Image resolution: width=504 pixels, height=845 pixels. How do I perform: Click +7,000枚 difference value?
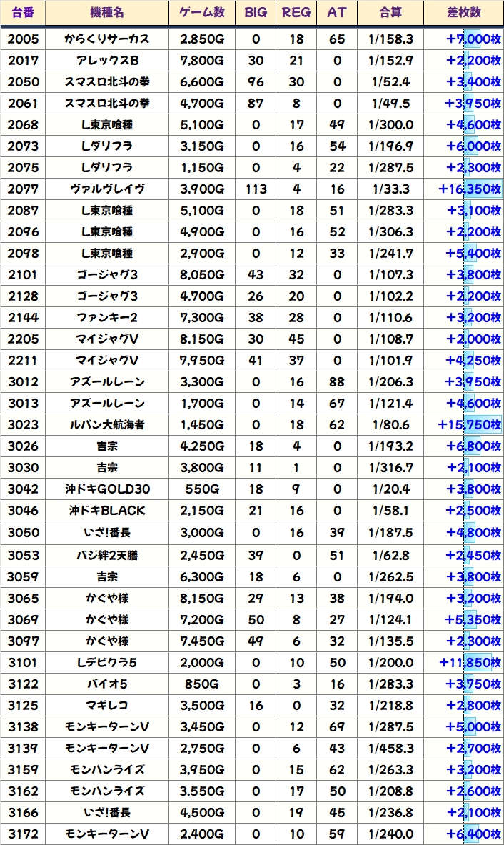pos(473,39)
